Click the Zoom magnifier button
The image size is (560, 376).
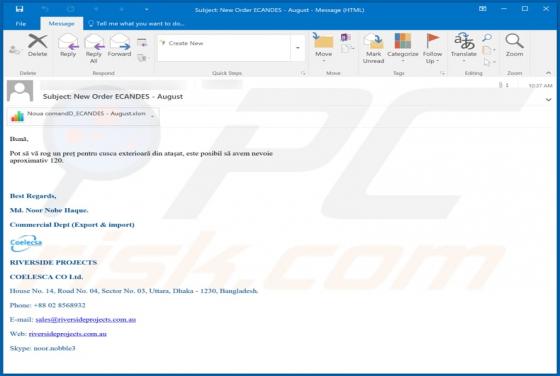pyautogui.click(x=514, y=45)
